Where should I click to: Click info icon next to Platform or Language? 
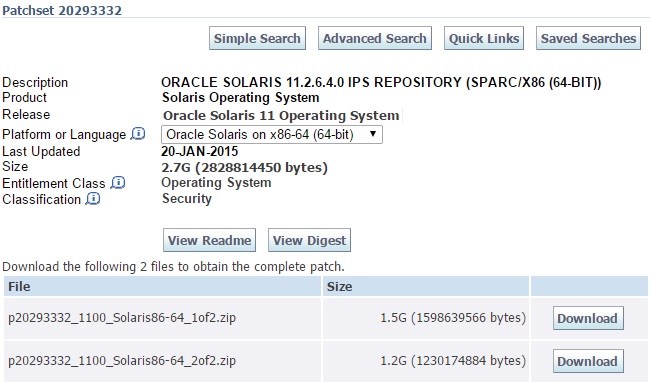(x=138, y=134)
